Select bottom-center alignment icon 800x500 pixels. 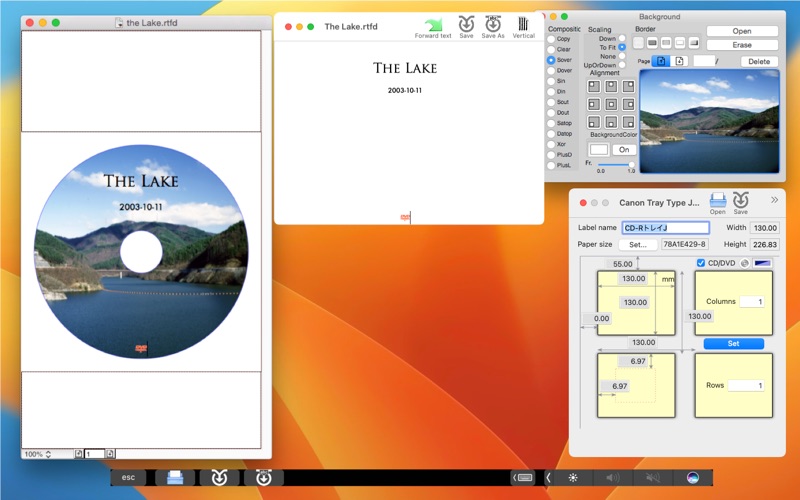pyautogui.click(x=611, y=122)
